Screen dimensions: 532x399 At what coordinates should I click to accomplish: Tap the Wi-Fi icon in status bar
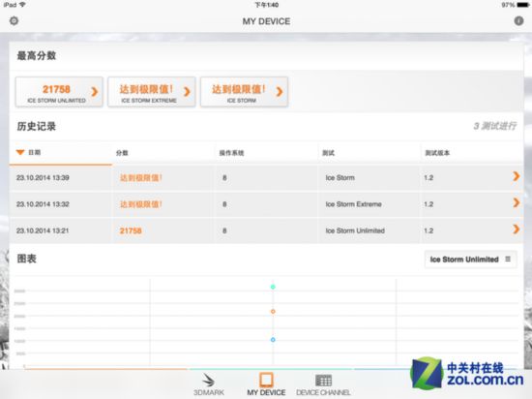click(22, 5)
